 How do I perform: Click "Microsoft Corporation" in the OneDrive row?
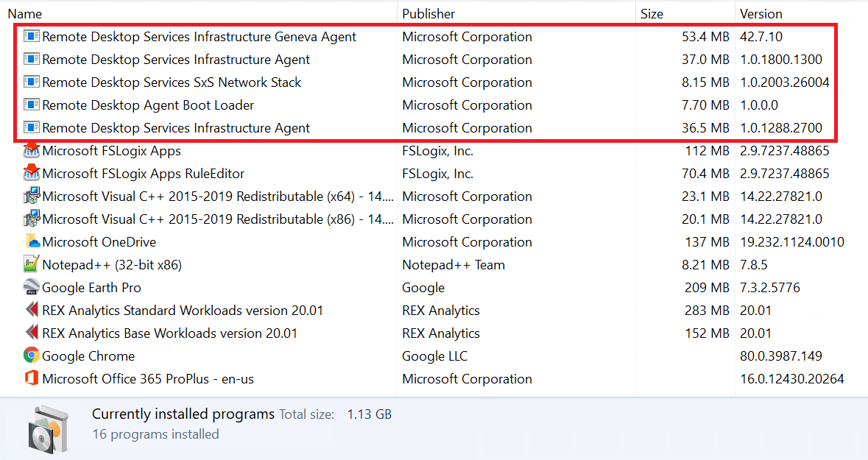pos(467,242)
